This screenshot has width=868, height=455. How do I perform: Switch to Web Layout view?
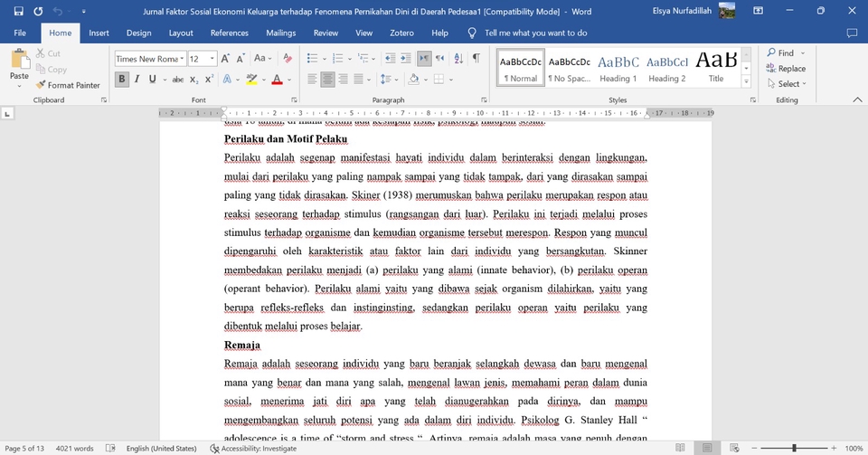[734, 448]
